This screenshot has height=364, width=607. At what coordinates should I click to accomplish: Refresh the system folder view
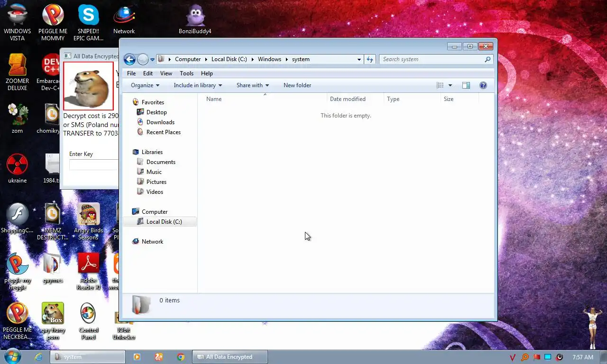tap(370, 59)
